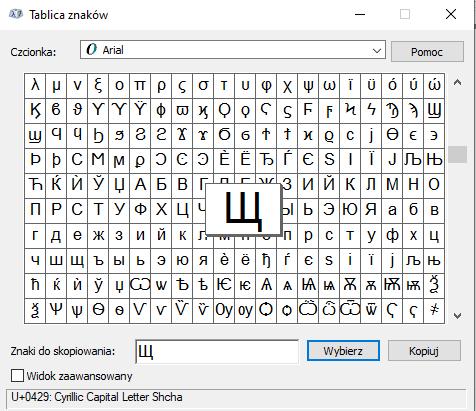
Task: Click the Wybierz button
Action: [x=343, y=351]
